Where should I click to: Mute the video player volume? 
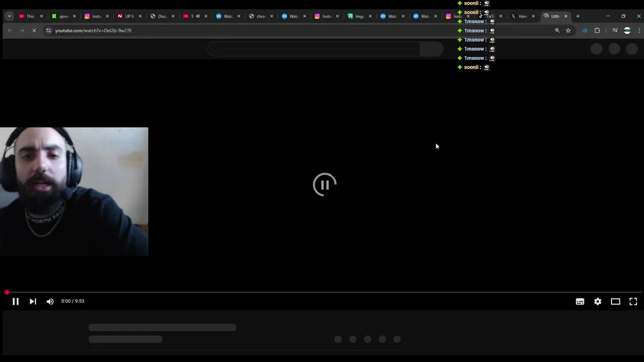[x=50, y=301]
